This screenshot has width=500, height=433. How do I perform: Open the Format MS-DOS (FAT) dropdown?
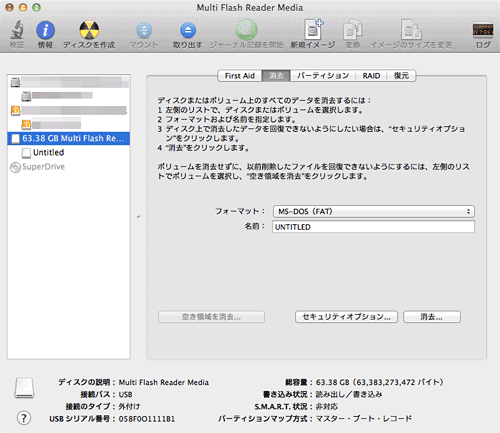[374, 211]
